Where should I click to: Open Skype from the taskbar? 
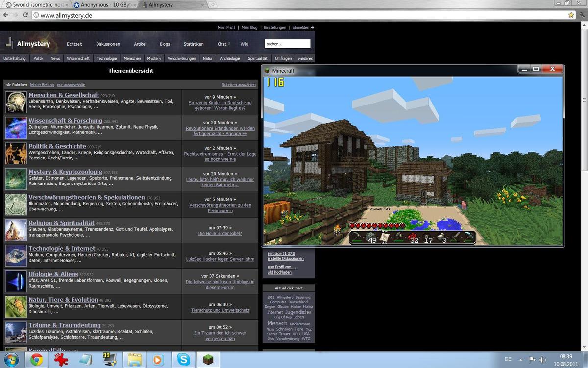coord(184,360)
